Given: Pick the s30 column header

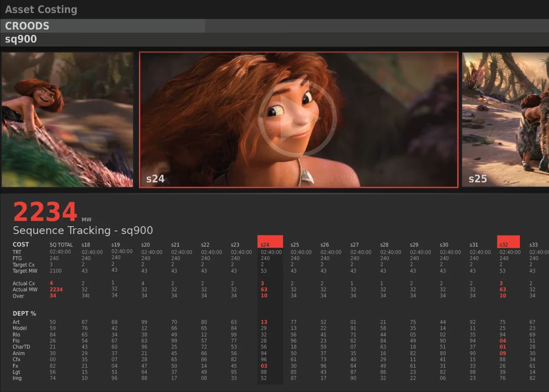Looking at the screenshot, I should 444,245.
